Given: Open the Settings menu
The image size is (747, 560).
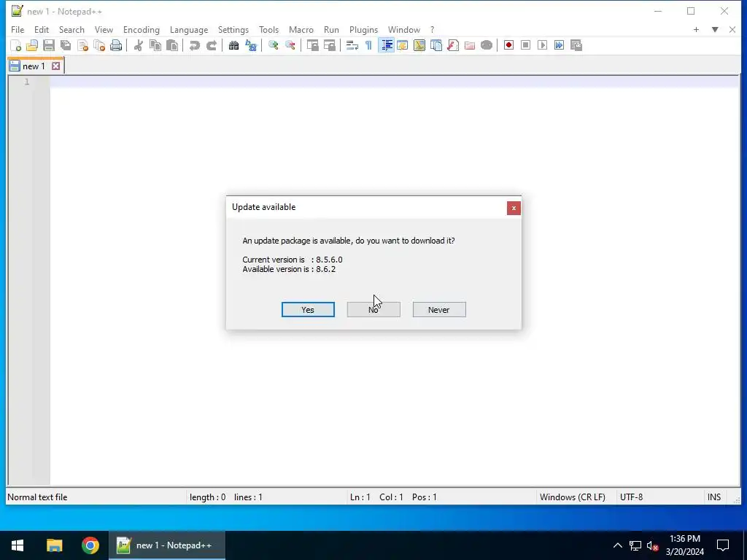Looking at the screenshot, I should (233, 29).
